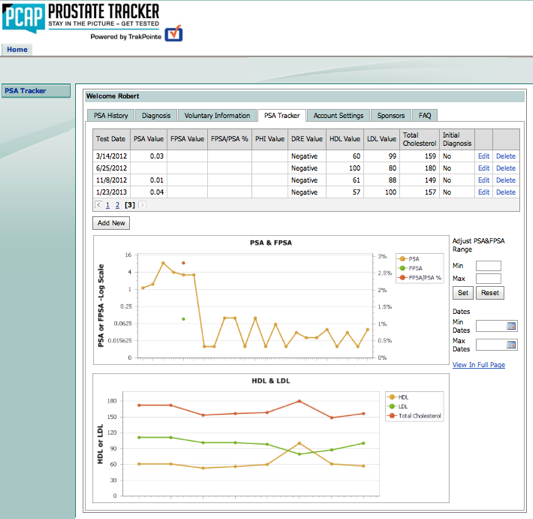Toggle the PSA legend marker in chart

tap(402, 259)
